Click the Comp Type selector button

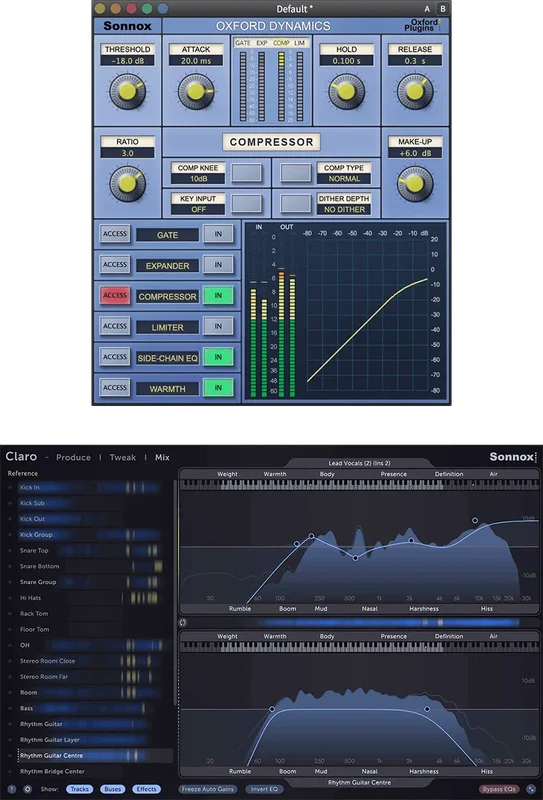[x=295, y=173]
